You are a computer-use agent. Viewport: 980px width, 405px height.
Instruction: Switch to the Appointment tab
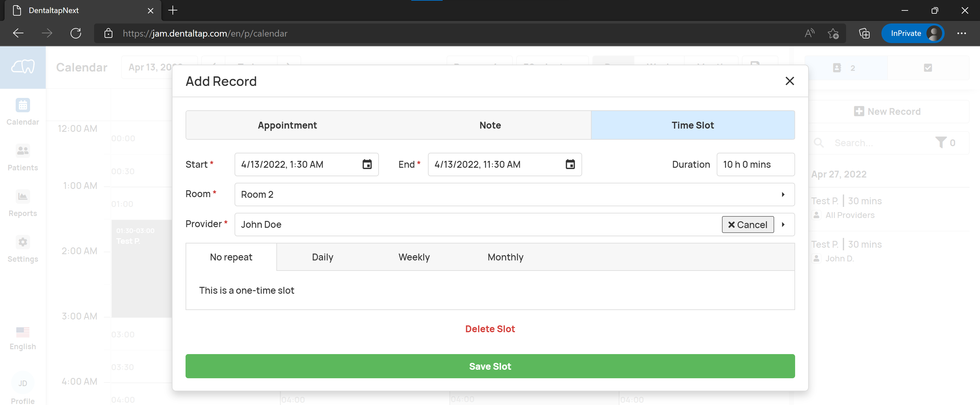[x=287, y=125]
